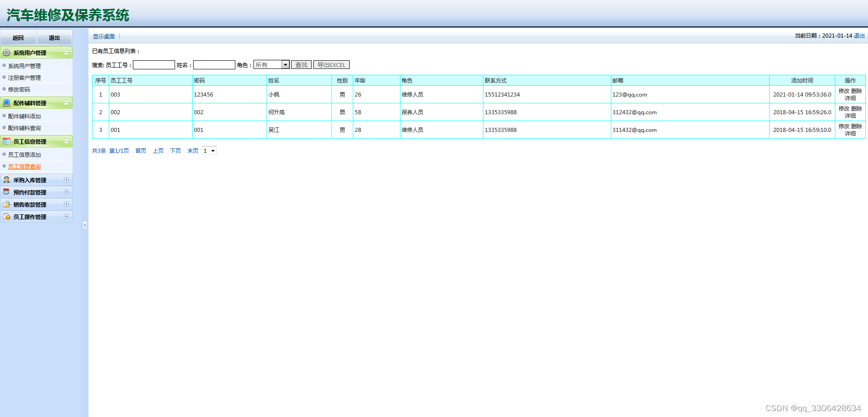868x417 pixels.
Task: Expand the 员工操作管理 section with its plus
Action: point(67,217)
